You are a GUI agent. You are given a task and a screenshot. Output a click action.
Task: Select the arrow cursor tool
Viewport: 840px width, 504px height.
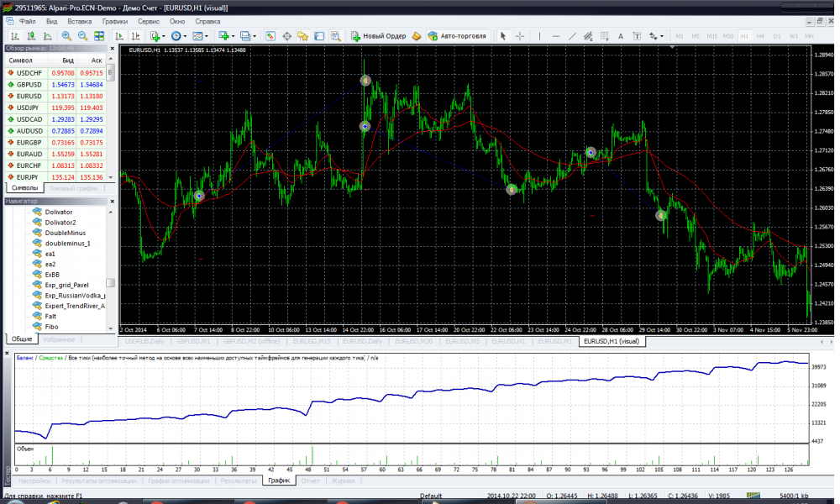[503, 36]
